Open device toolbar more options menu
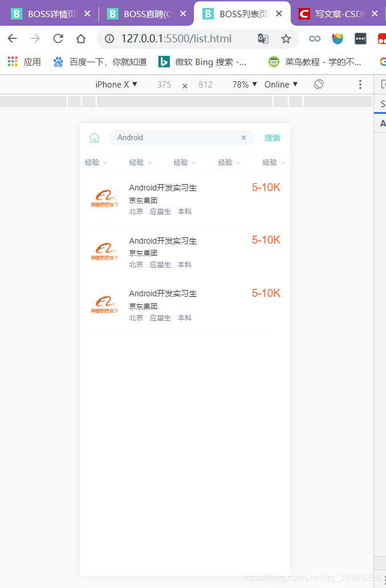The height and width of the screenshot is (588, 386). [360, 85]
